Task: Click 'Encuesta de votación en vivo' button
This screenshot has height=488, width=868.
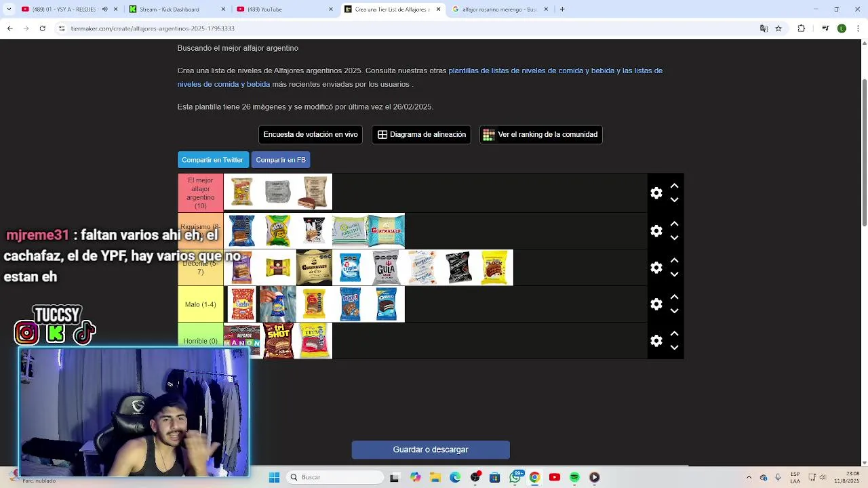Action: coord(311,134)
